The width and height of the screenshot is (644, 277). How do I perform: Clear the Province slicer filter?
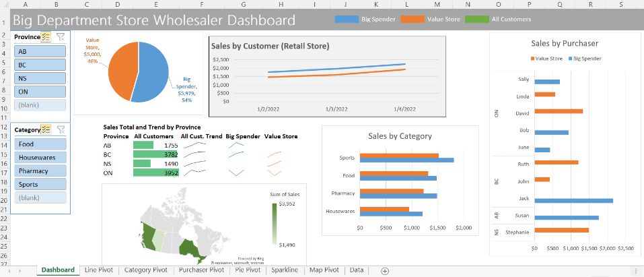pyautogui.click(x=61, y=37)
